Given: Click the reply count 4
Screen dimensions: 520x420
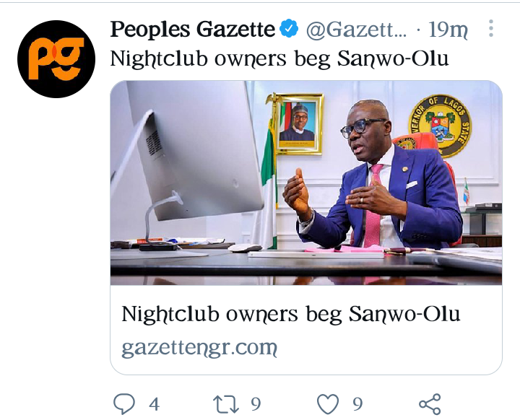Looking at the screenshot, I should click(155, 404).
